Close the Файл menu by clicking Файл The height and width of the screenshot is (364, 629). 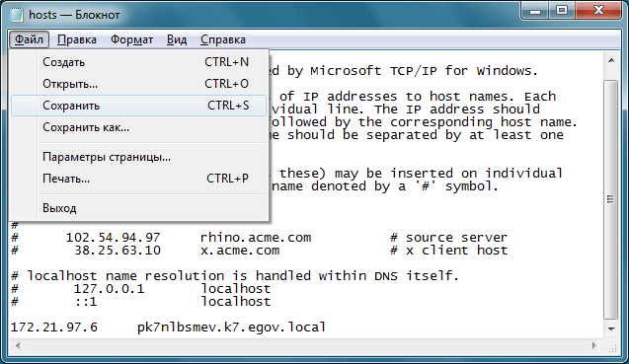[x=29, y=39]
